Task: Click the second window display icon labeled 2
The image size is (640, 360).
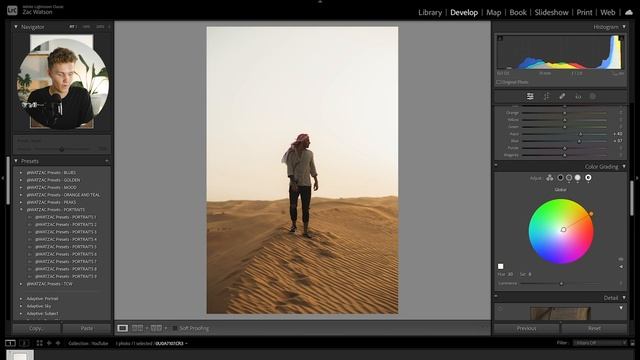Action: [24, 343]
